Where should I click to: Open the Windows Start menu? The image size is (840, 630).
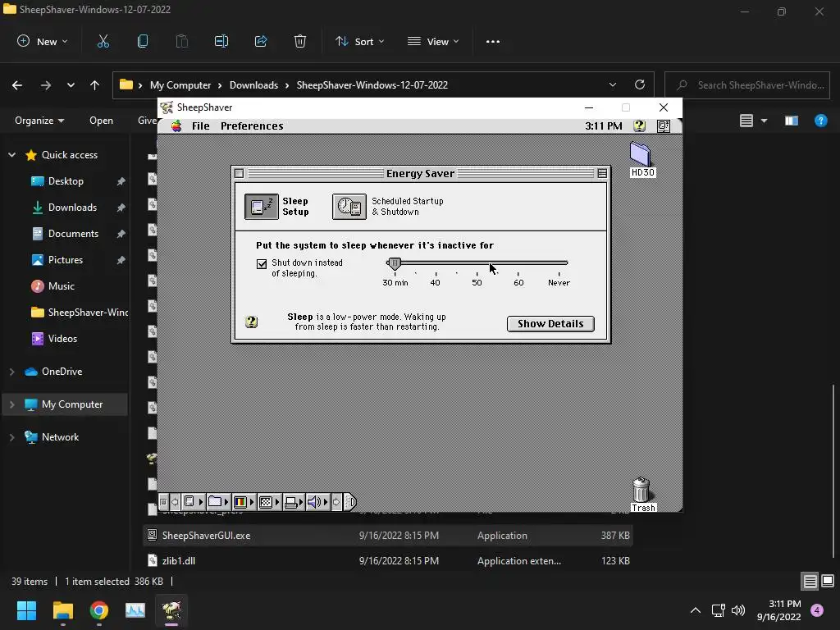coord(26,610)
